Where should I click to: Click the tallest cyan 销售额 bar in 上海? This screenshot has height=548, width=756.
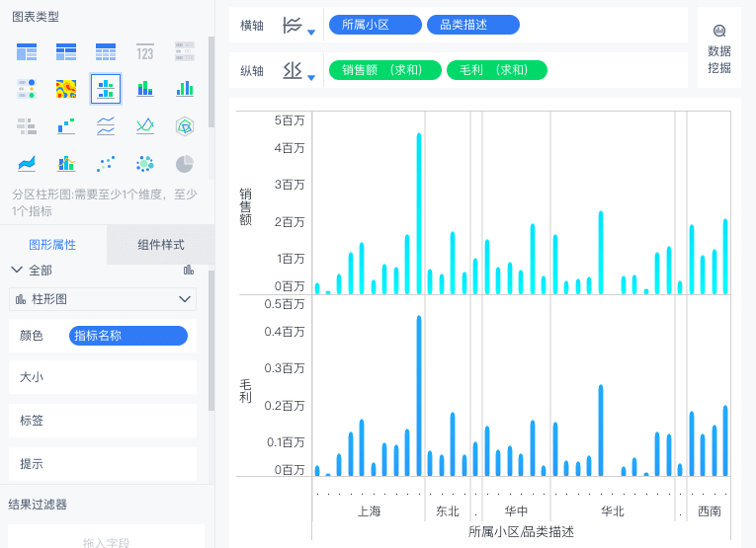click(419, 213)
